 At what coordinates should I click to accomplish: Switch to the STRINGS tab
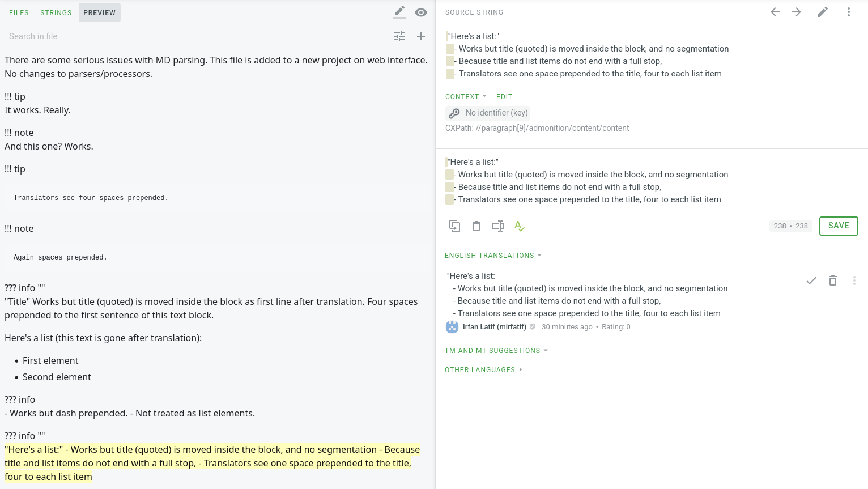pos(56,12)
